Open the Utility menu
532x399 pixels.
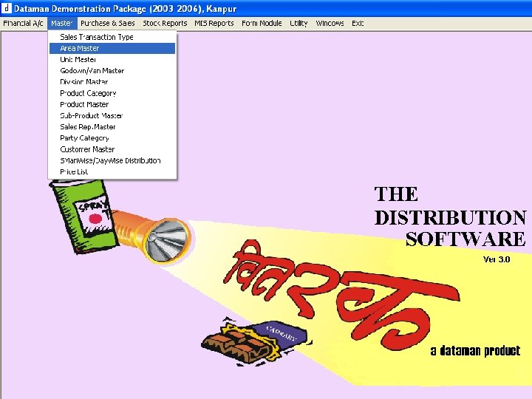(x=299, y=24)
